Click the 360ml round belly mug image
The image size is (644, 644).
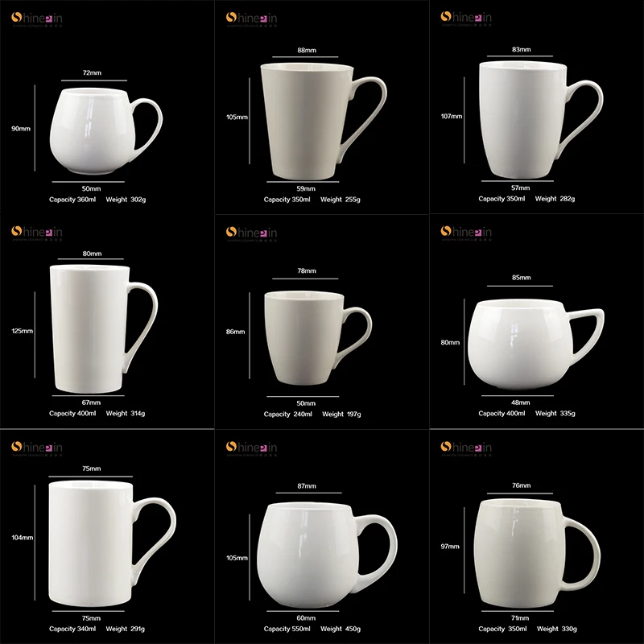point(106,131)
